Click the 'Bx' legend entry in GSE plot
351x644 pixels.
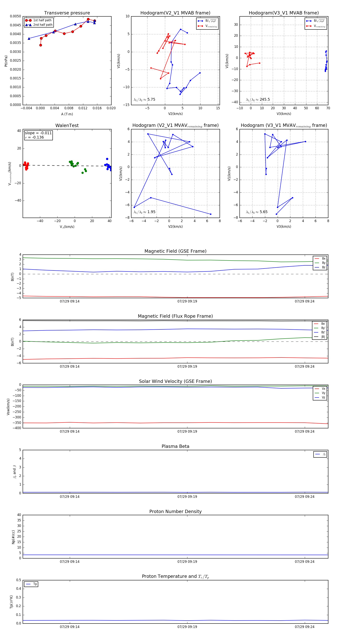pos(320,259)
